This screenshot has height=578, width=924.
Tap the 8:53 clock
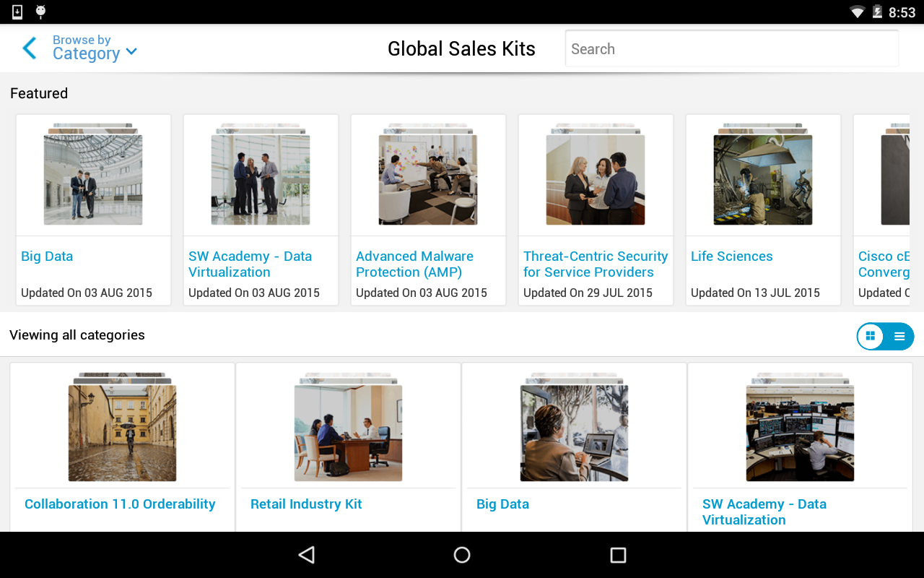click(902, 12)
